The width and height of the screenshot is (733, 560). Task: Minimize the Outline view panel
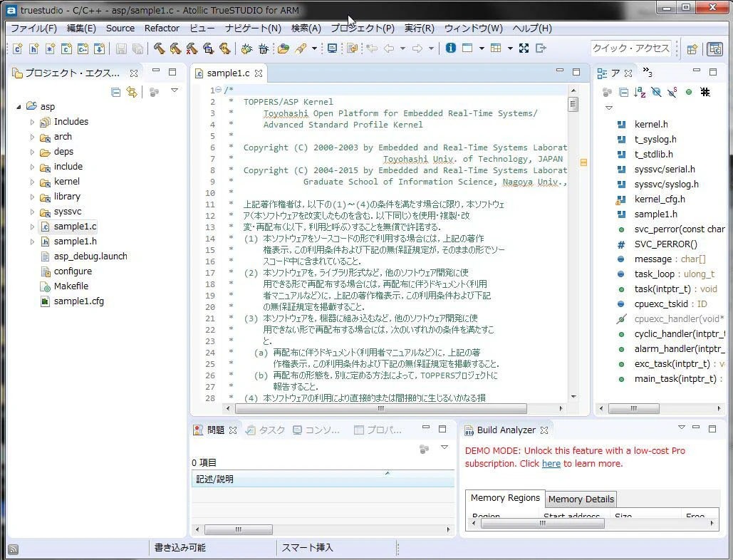(x=697, y=71)
